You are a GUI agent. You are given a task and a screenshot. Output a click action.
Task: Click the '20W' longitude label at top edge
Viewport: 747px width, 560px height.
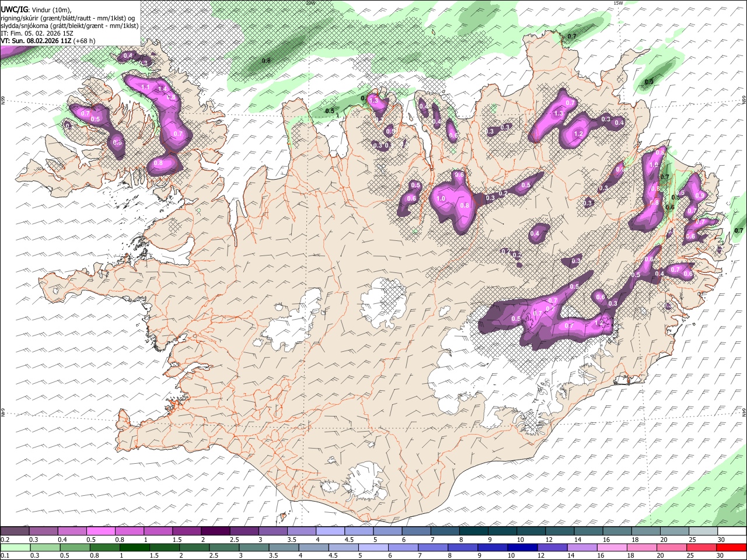tap(310, 3)
